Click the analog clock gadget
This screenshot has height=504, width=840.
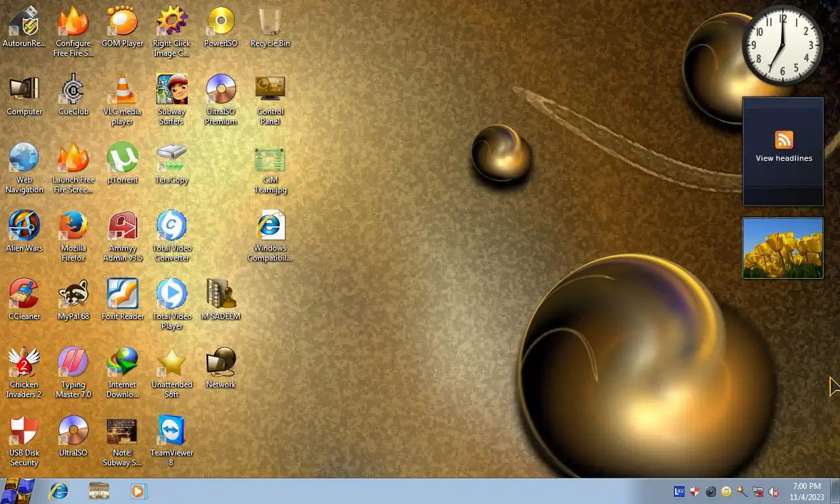(782, 45)
